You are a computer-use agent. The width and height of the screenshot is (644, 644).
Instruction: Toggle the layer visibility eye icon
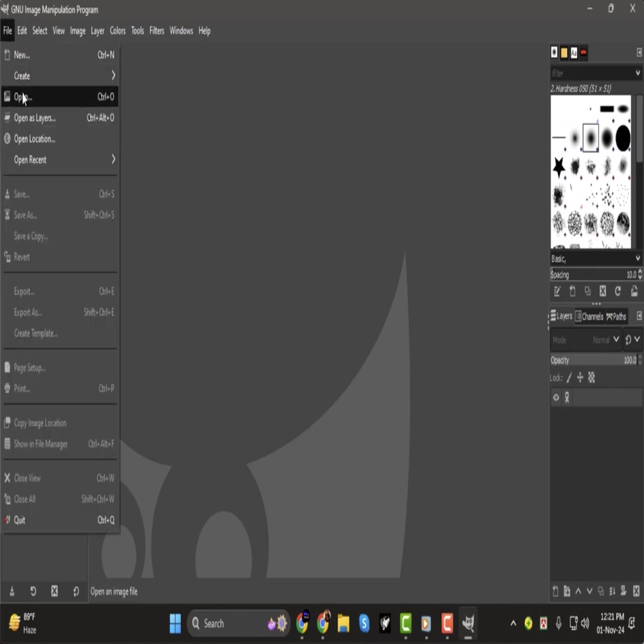click(x=556, y=397)
